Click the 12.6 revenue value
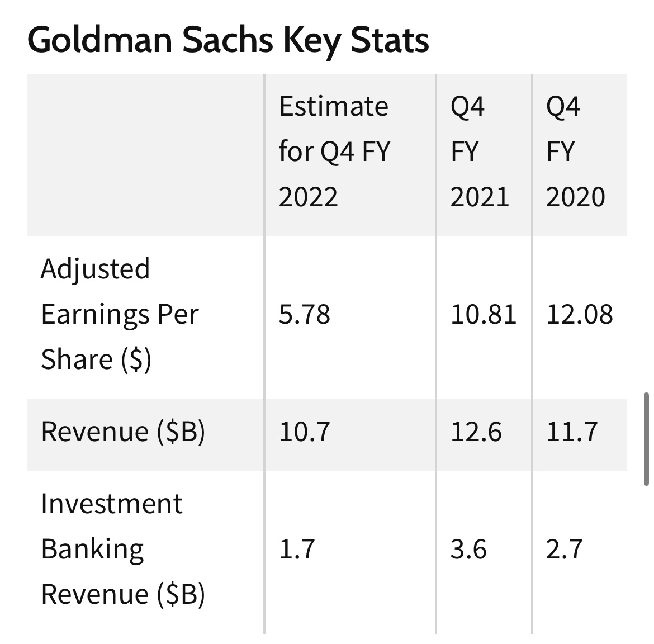Viewport: 654px width, 644px height. coord(476,432)
